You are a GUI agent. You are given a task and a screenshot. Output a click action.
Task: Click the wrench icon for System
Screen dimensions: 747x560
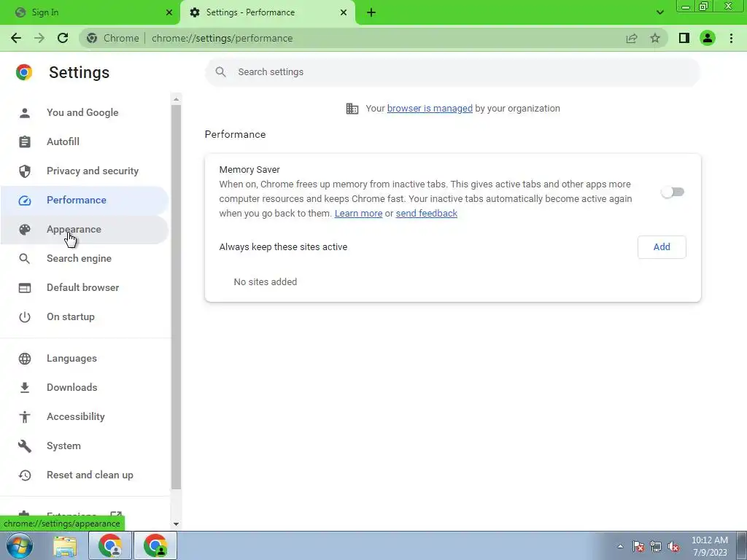point(25,446)
